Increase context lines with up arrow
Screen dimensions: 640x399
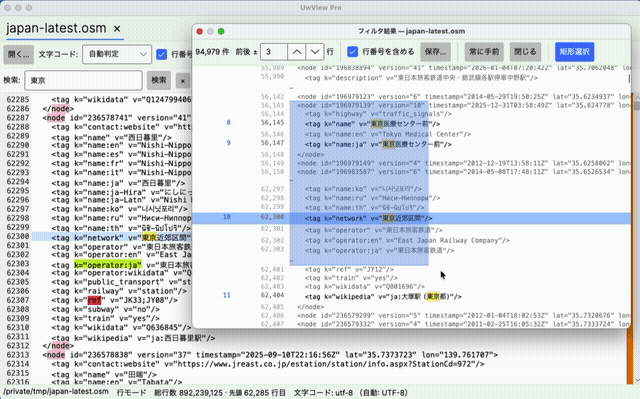point(297,52)
